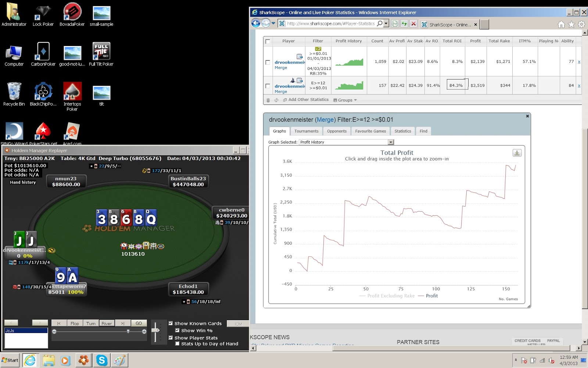Click the address bar search magnifier
Image resolution: width=588 pixels, height=368 pixels.
[x=380, y=24]
